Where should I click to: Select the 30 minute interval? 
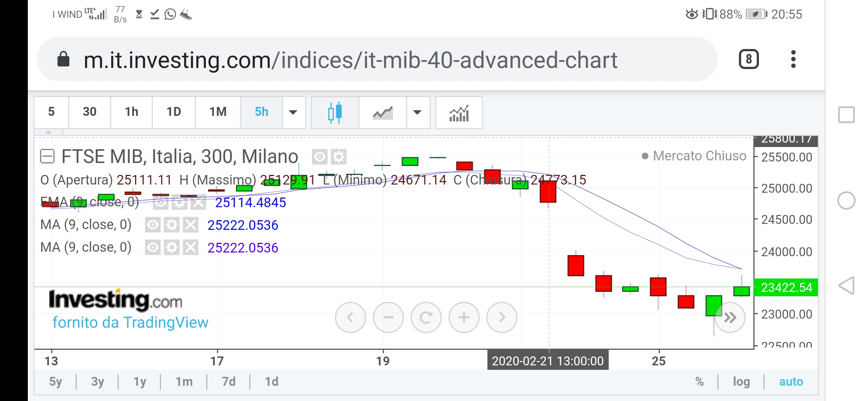click(90, 112)
